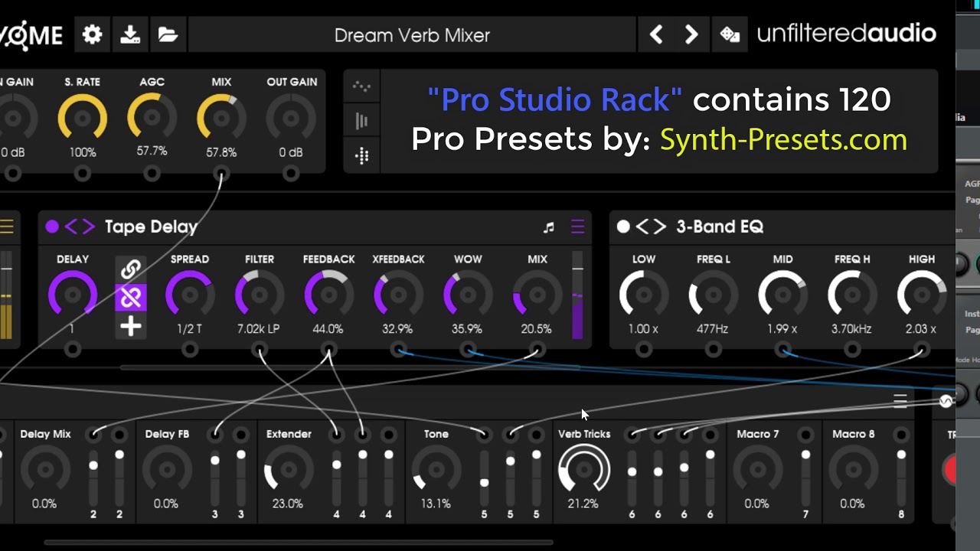Click the Macro 7 knob
Image resolution: width=980 pixels, height=551 pixels.
(757, 468)
